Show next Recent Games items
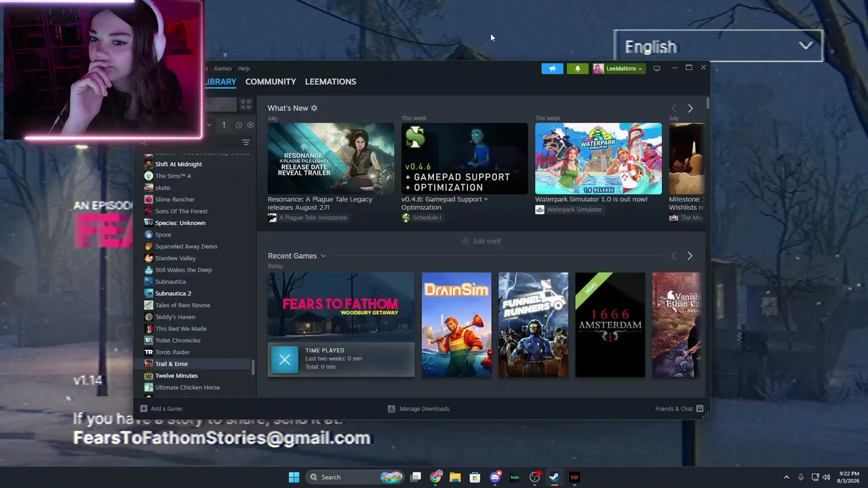 (x=690, y=256)
